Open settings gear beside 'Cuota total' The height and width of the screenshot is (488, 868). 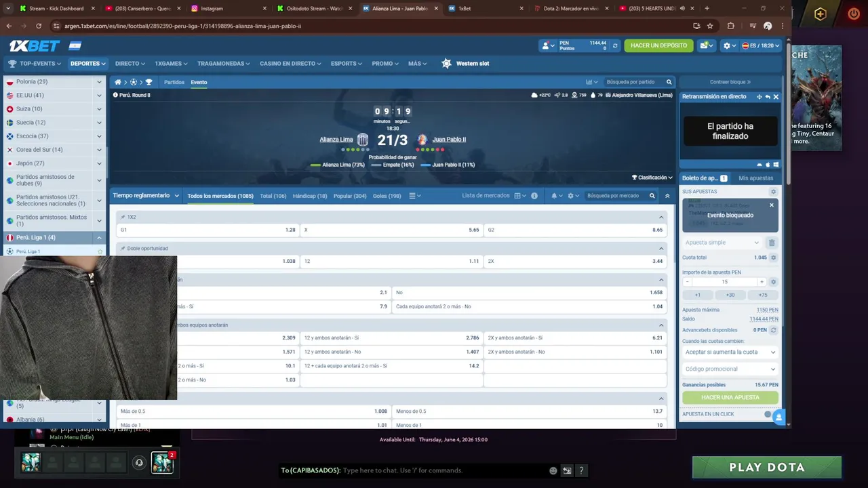(x=774, y=258)
